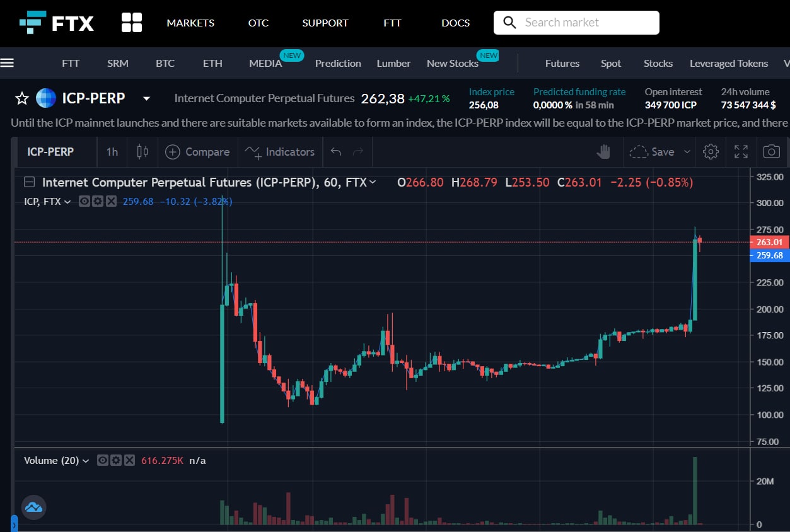
Task: Remove ICP, FTX overlay with X
Action: [111, 202]
